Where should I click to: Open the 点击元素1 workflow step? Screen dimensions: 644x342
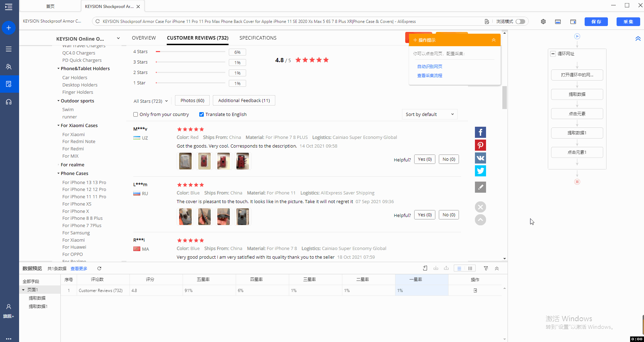(577, 152)
